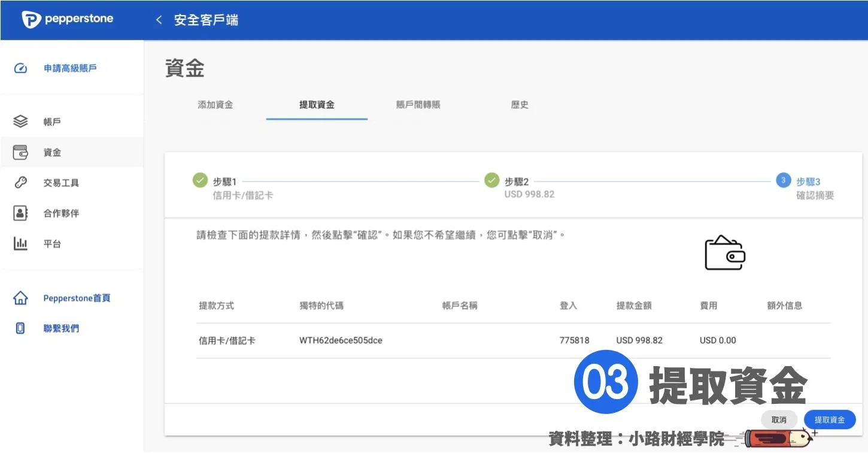This screenshot has height=453, width=868.
Task: Click the 步驟3 step label
Action: tap(808, 182)
